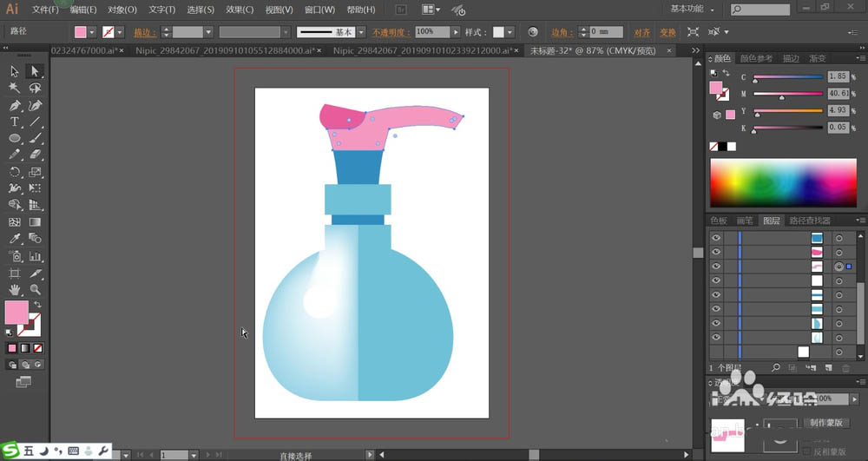The height and width of the screenshot is (461, 868).
Task: Open the 效果(C) menu
Action: (240, 10)
